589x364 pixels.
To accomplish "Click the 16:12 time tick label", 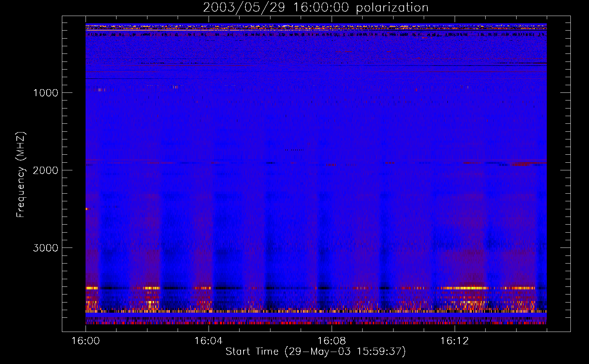I will pos(455,341).
